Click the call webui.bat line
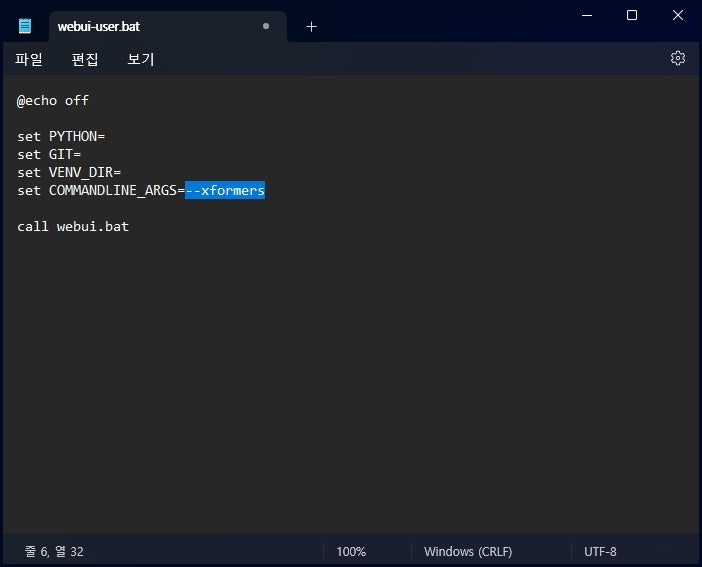The width and height of the screenshot is (702, 567). tap(73, 226)
